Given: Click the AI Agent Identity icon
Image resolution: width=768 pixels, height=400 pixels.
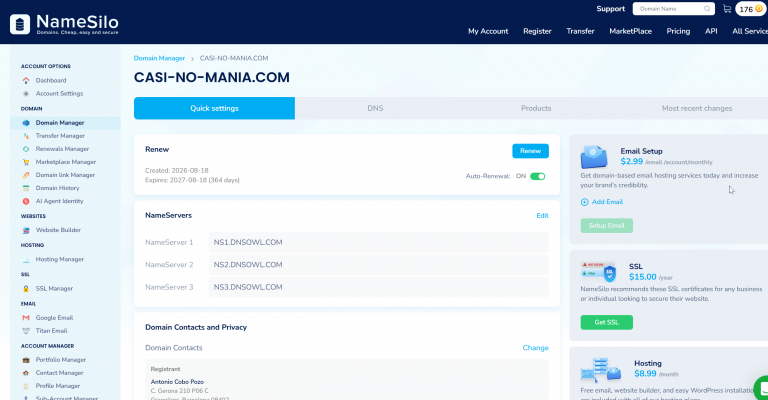Looking at the screenshot, I should tap(26, 201).
